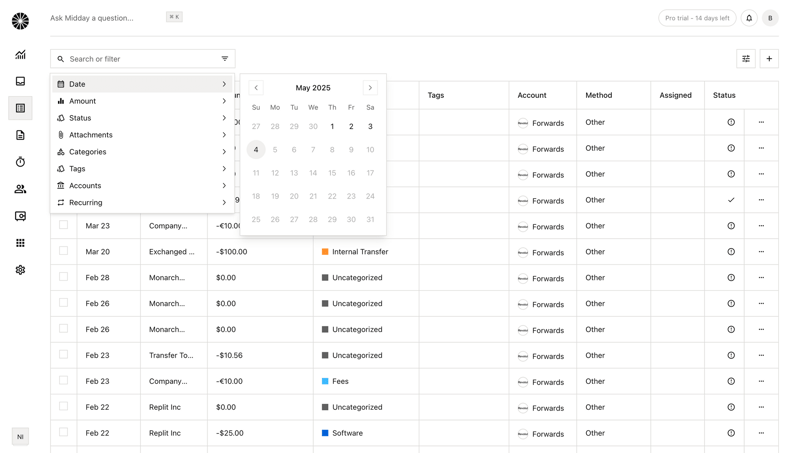Check the Feb 23 Company row checkbox
800x453 pixels.
(x=63, y=380)
